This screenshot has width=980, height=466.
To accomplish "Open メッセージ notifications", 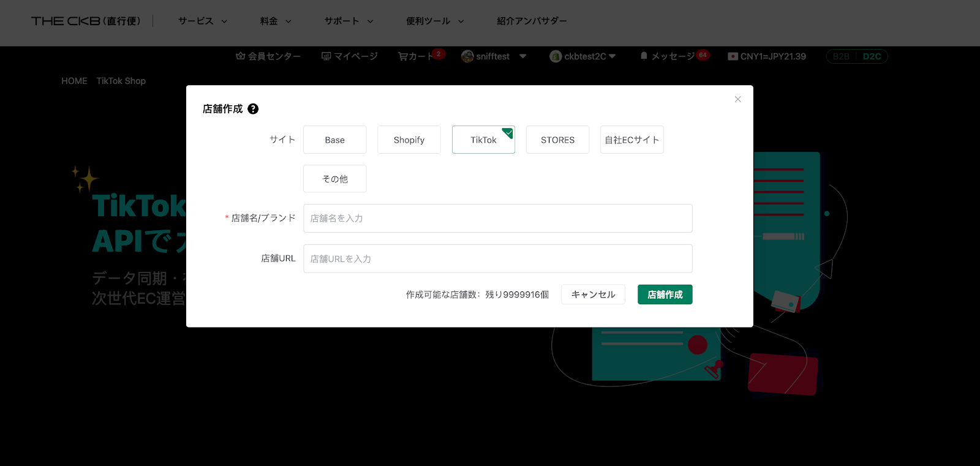I will click(668, 56).
